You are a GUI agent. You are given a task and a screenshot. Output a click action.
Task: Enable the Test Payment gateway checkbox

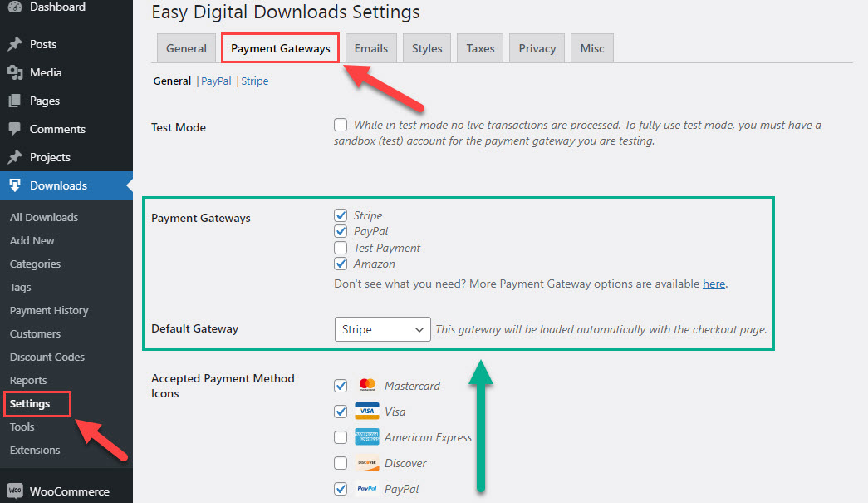pos(341,248)
